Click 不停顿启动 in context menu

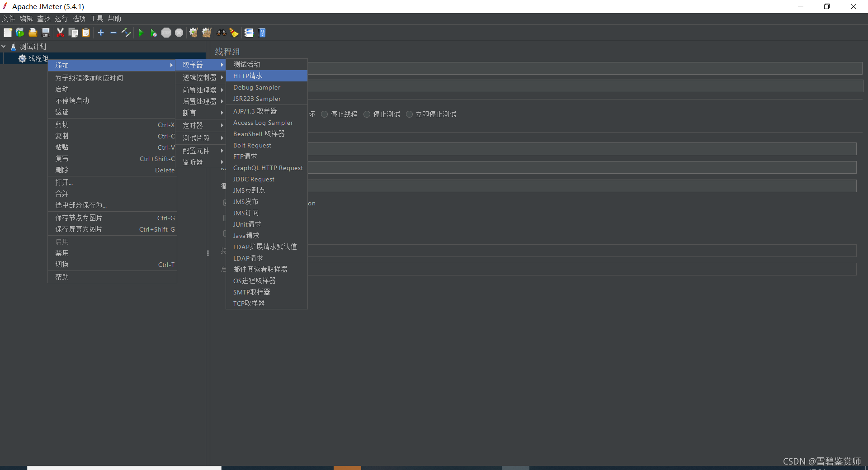point(113,100)
